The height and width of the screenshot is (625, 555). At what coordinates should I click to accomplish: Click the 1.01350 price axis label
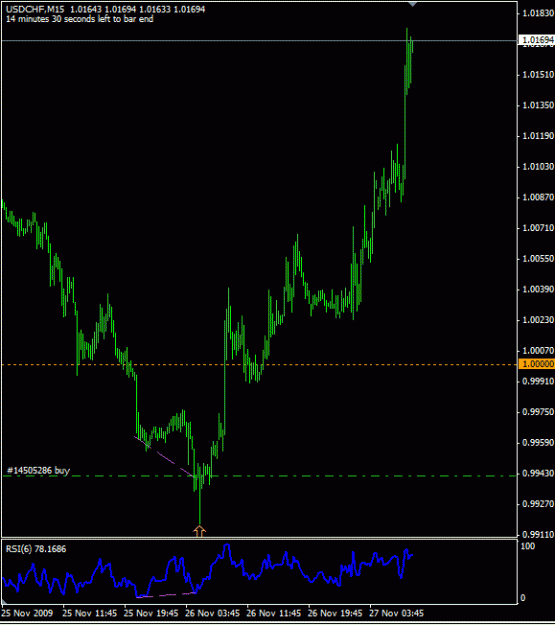538,105
